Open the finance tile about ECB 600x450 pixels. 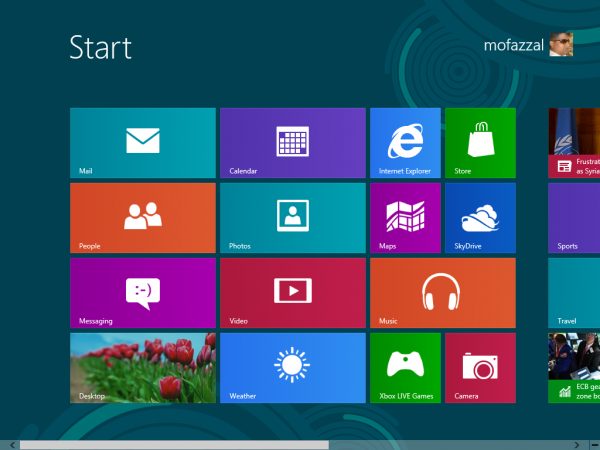click(574, 368)
